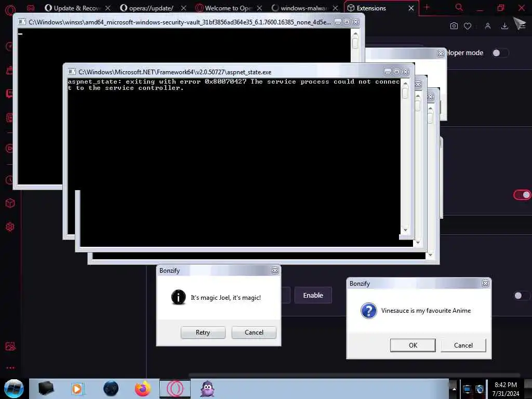Screen dimensions: 532x399
Task: Close the windows-malware tab
Action: [335, 8]
